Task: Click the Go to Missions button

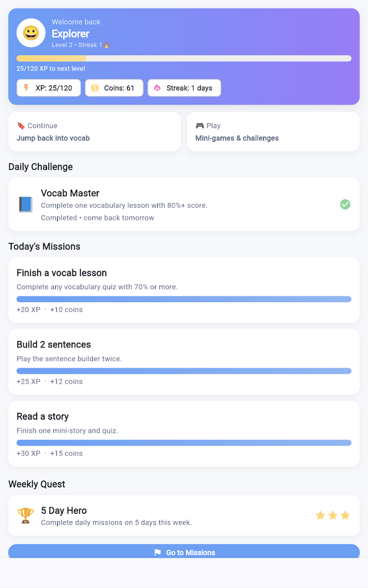Action: (184, 551)
